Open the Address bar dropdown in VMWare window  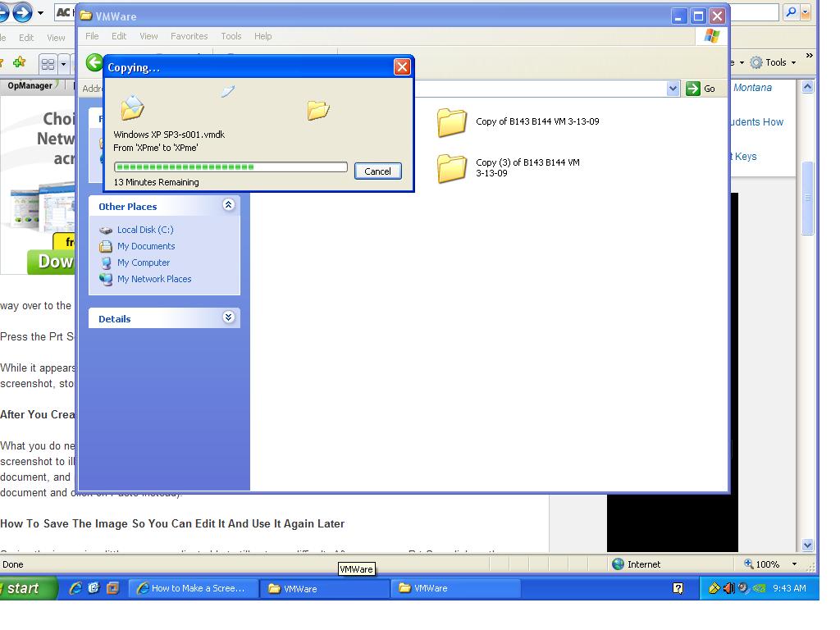coord(673,89)
